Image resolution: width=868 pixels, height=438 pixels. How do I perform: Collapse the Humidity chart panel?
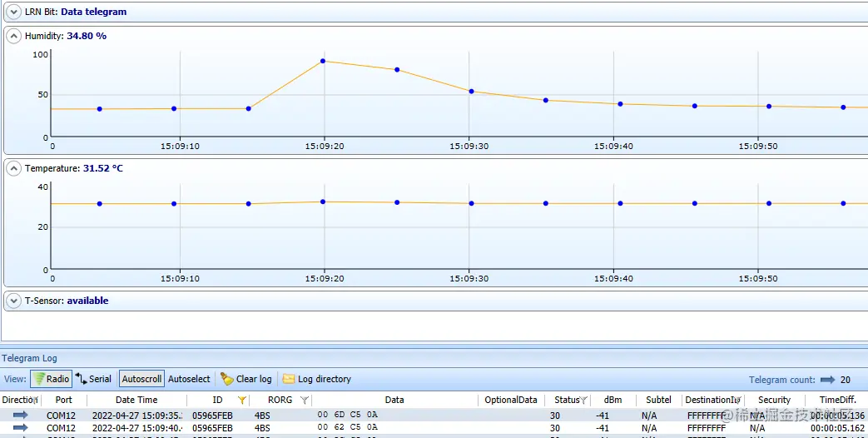[14, 36]
